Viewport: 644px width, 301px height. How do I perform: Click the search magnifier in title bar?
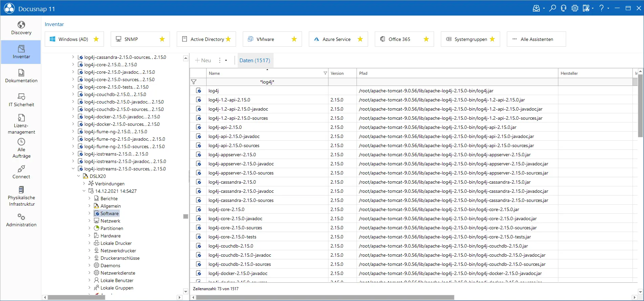(x=553, y=8)
